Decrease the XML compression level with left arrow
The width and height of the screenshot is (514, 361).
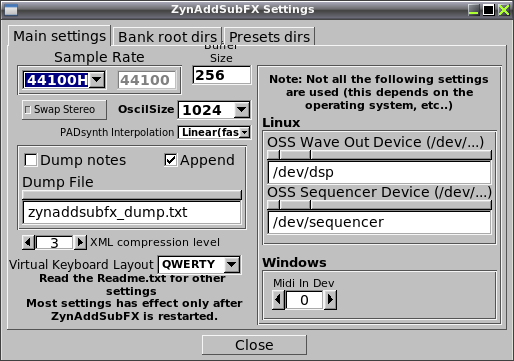tap(28, 242)
